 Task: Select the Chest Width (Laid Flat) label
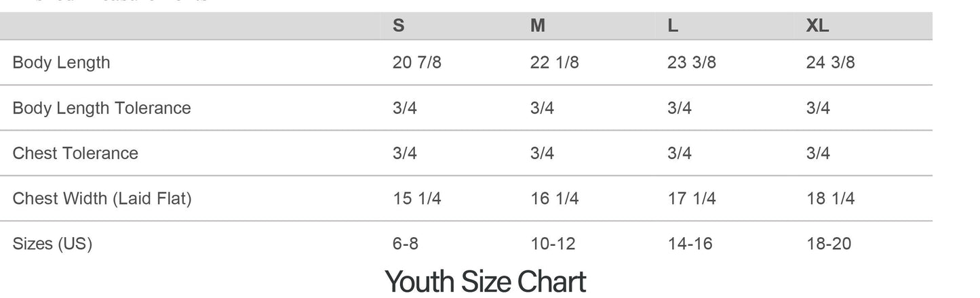[102, 198]
